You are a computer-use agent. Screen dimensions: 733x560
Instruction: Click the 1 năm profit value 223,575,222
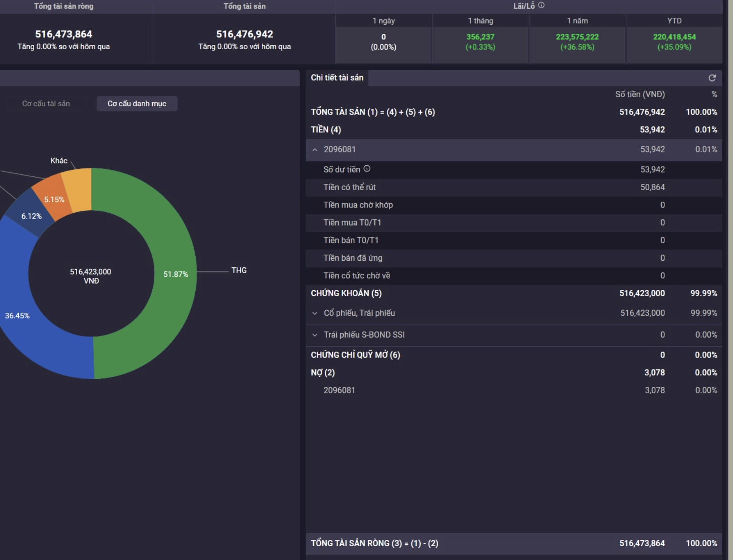[577, 37]
